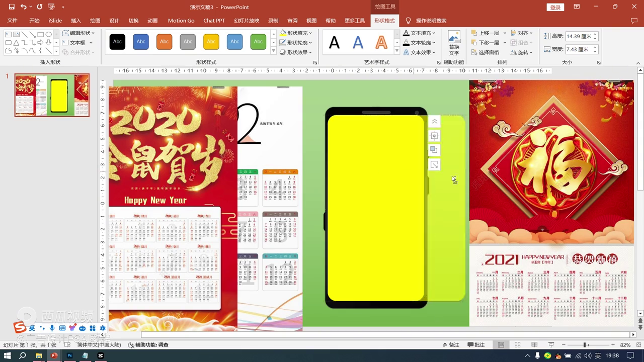This screenshot has height=362, width=644.
Task: Undo the last action
Action: (x=24, y=7)
